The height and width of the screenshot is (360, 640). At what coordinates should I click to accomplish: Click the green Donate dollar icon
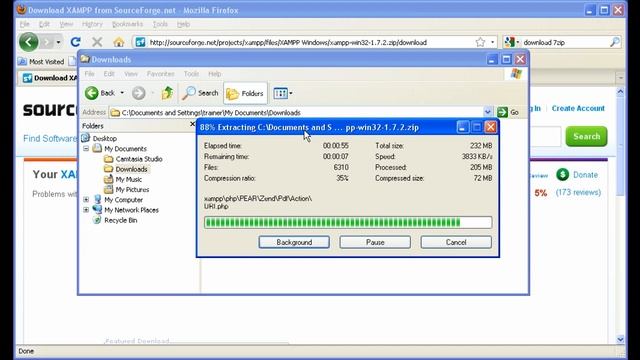click(562, 175)
